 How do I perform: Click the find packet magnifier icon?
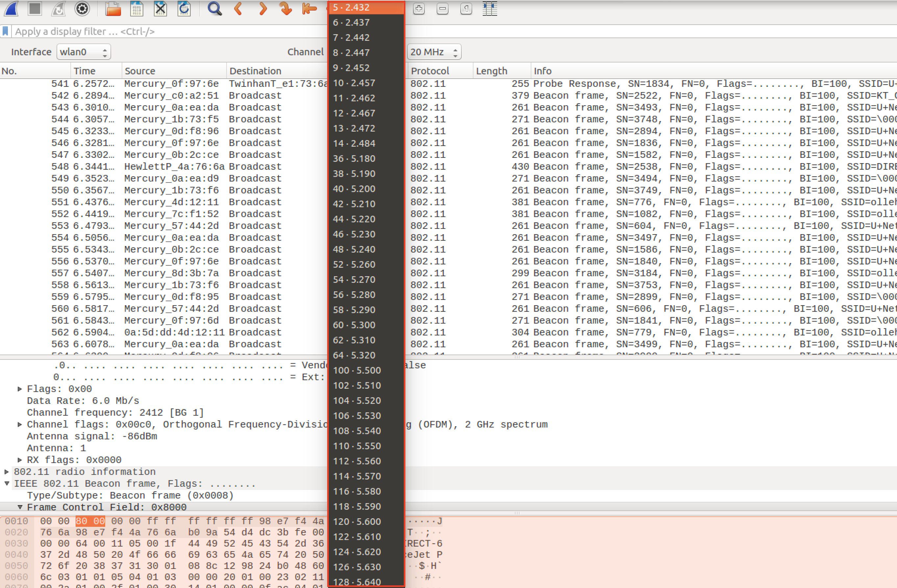(214, 8)
